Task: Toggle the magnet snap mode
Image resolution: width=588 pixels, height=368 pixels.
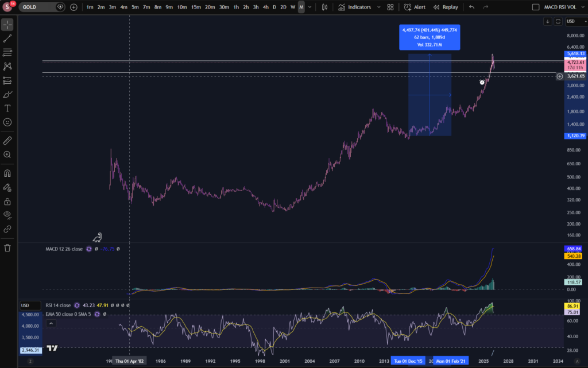Action: tap(7, 173)
